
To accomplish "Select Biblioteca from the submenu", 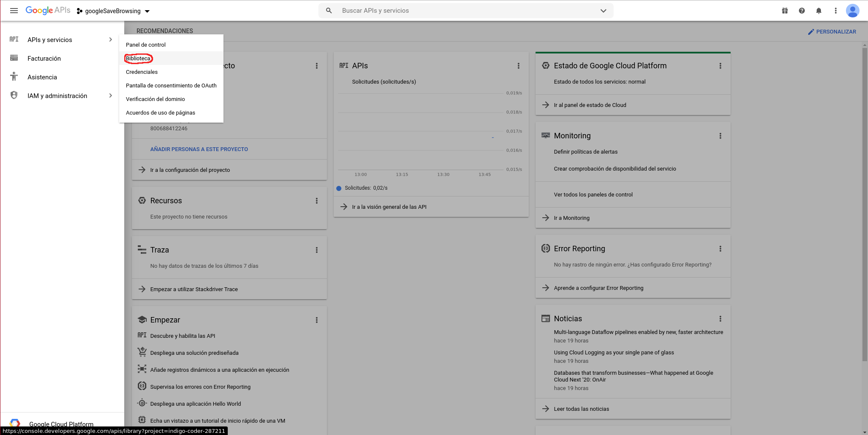I will pyautogui.click(x=138, y=59).
